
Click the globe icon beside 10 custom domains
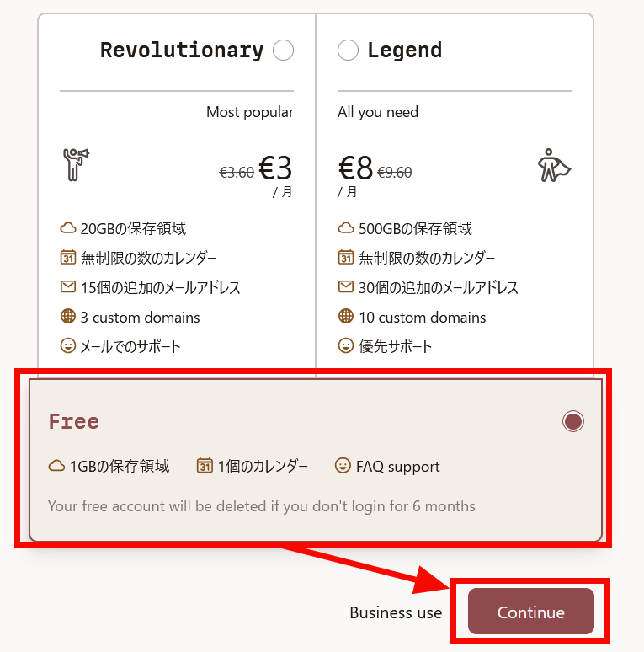click(x=345, y=317)
